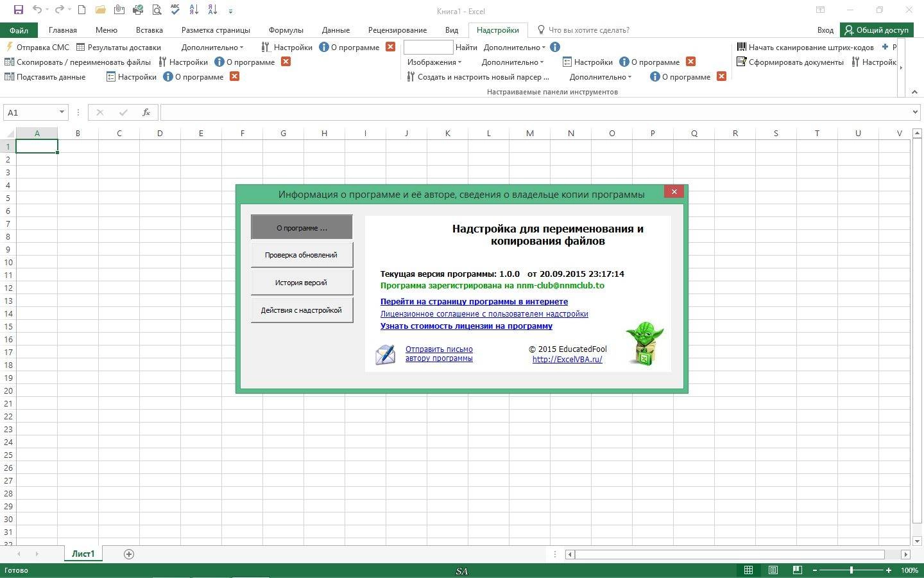The width and height of the screenshot is (924, 578).
Task: Click Создать и настроить новый парсер
Action: click(478, 76)
